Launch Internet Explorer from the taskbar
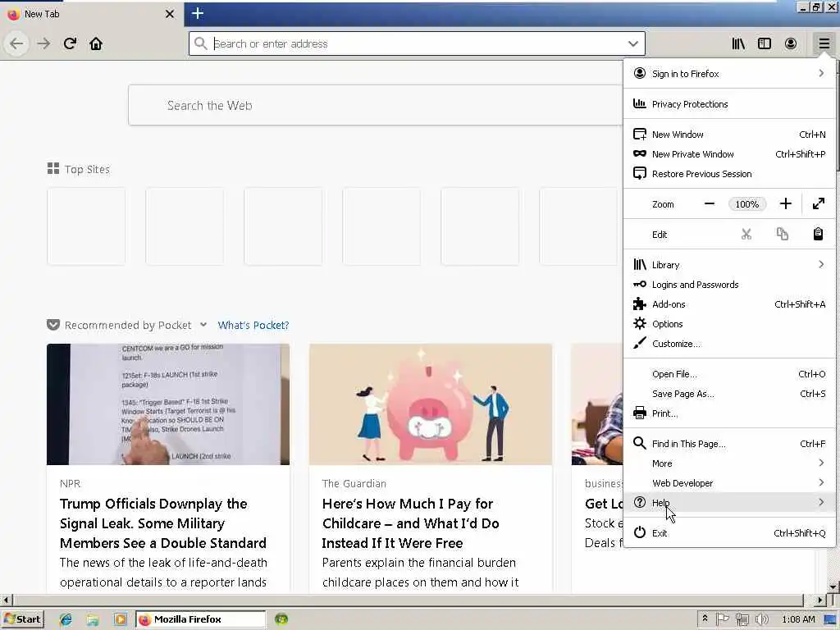The width and height of the screenshot is (840, 630). 66,619
